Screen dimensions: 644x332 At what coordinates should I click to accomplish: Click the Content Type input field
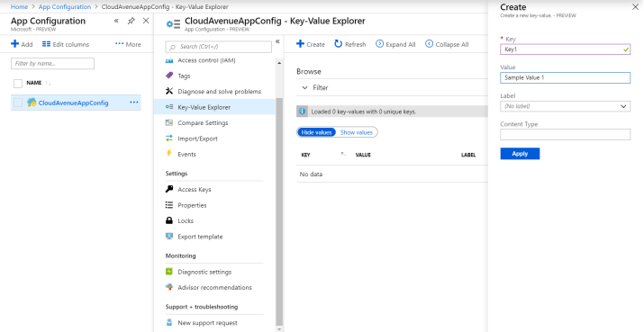point(565,134)
